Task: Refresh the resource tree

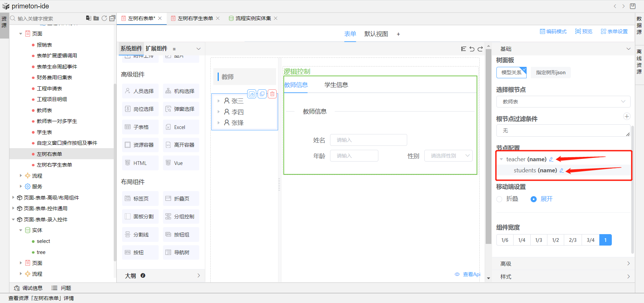Action: point(104,18)
